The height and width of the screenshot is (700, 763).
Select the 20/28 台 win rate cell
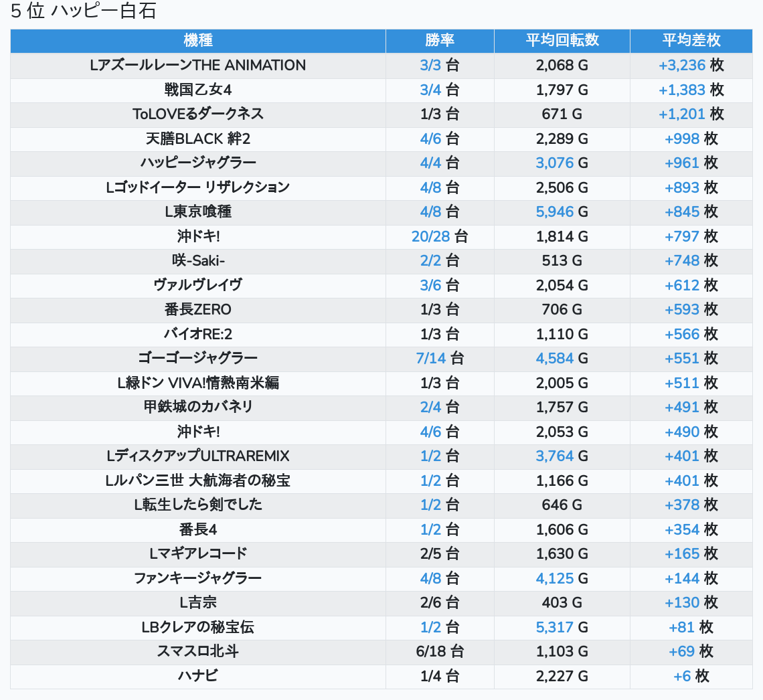pyautogui.click(x=440, y=236)
